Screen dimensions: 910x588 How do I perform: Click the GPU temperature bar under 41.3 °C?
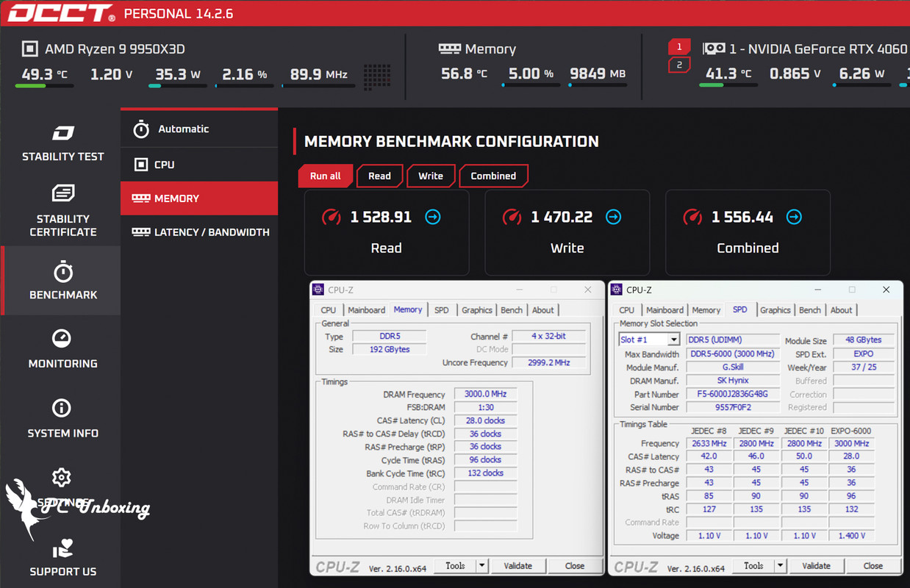[728, 86]
